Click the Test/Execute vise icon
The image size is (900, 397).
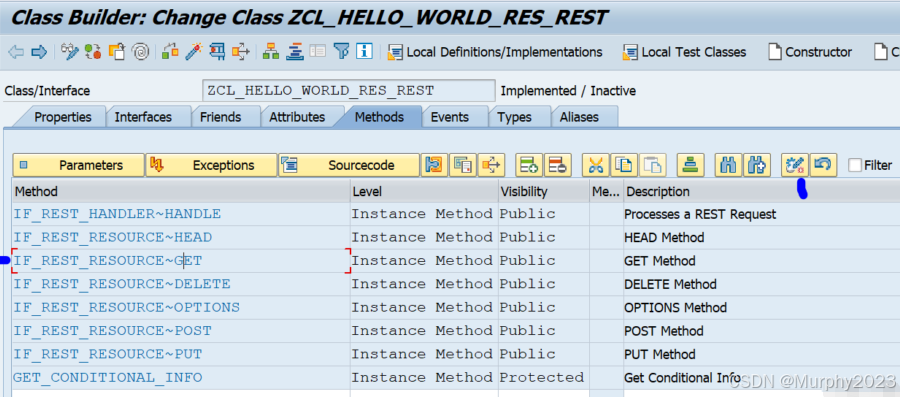tap(217, 52)
